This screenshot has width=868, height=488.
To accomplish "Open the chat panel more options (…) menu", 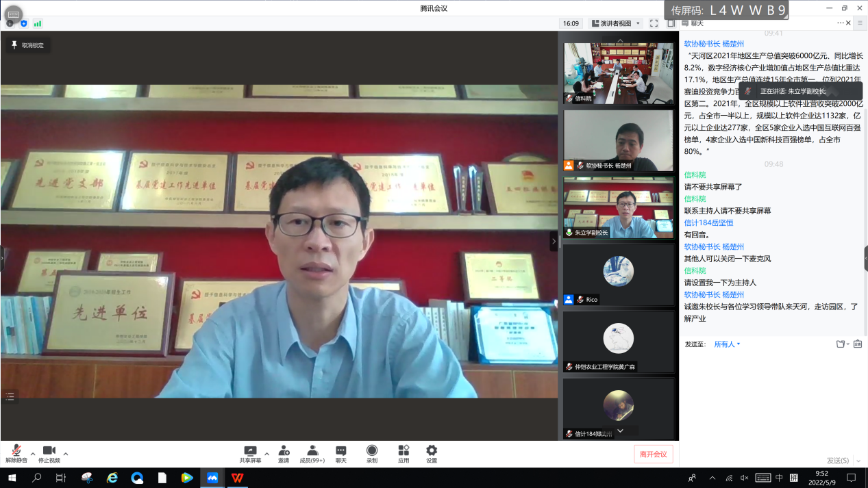I will 841,23.
